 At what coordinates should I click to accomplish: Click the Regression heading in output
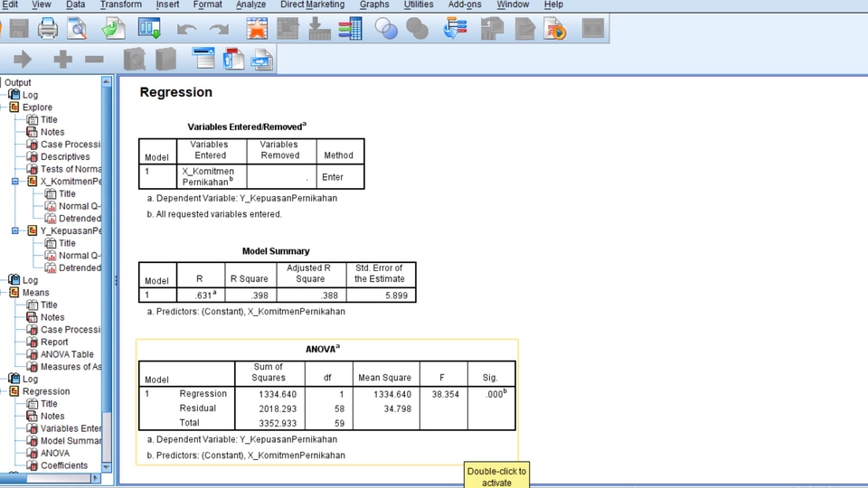[176, 92]
